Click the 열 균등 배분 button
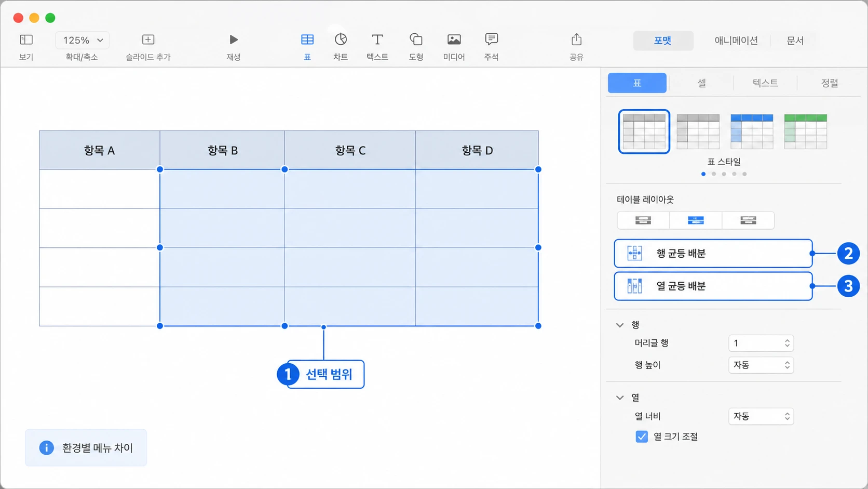The image size is (868, 489). [x=713, y=286]
